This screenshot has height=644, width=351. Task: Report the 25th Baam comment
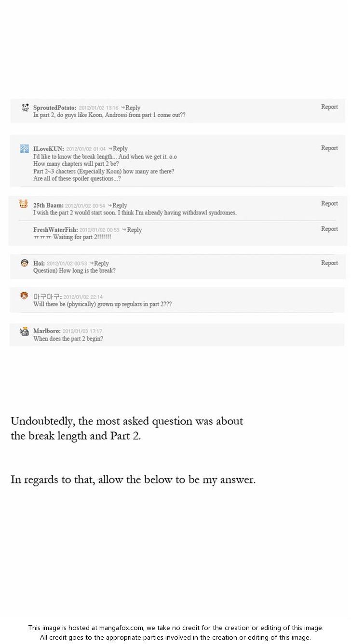tap(329, 203)
